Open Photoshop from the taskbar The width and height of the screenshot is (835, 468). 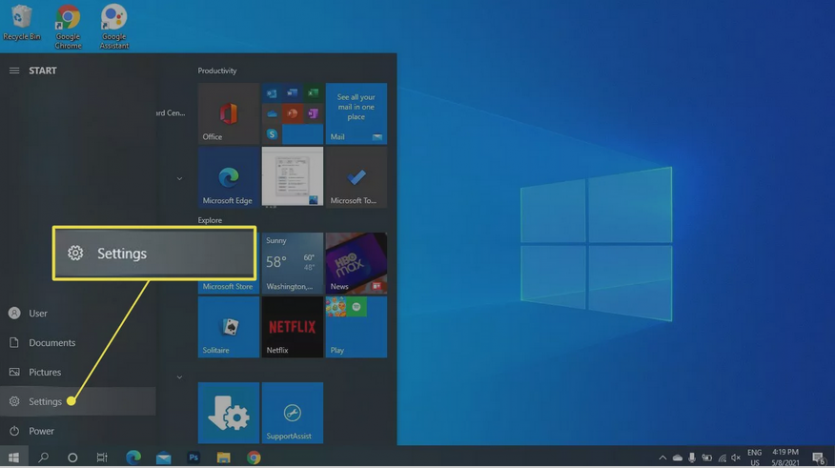click(194, 457)
